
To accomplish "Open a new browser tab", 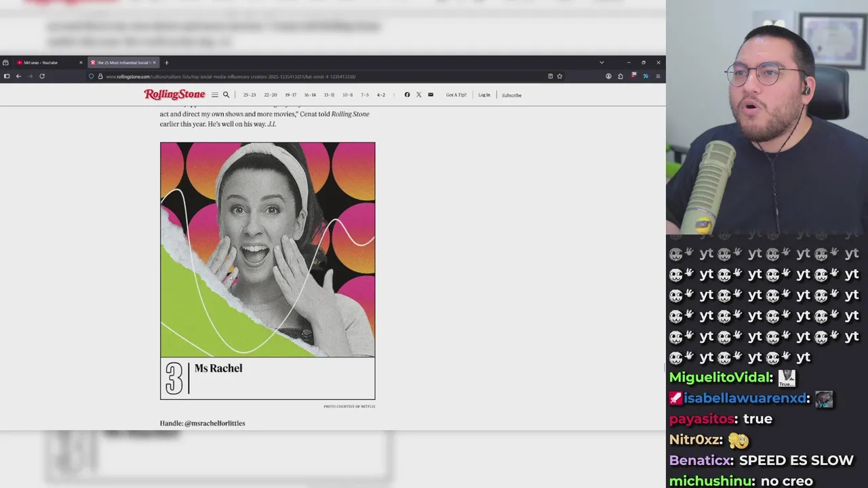I will 166,62.
